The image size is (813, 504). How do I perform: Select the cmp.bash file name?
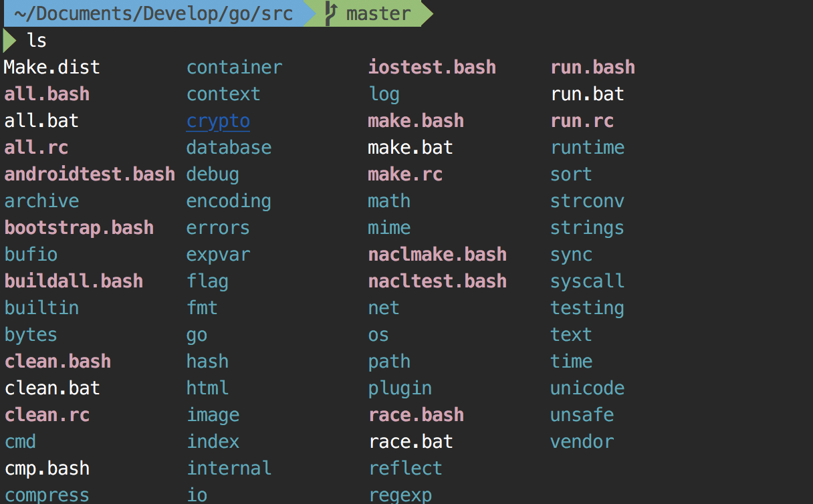click(x=47, y=469)
